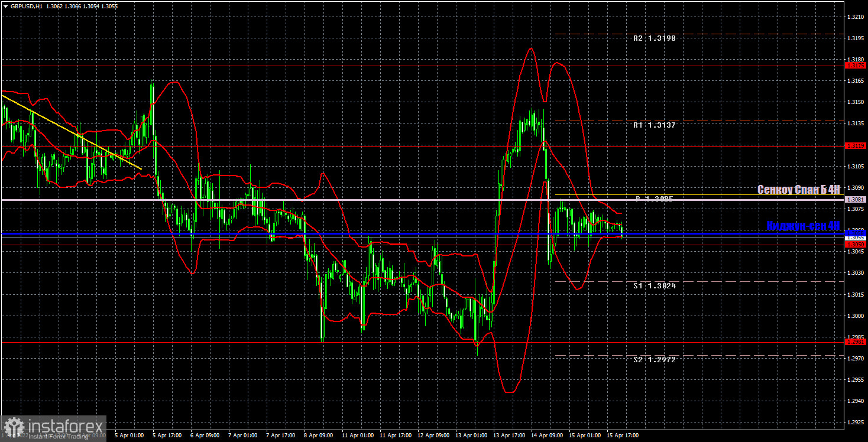Viewport: 868px width, 442px height.
Task: Click the S1 1.3024 support label
Action: (654, 285)
